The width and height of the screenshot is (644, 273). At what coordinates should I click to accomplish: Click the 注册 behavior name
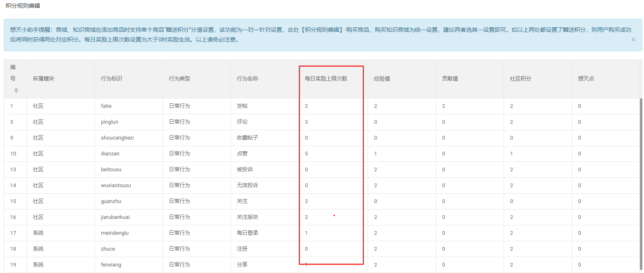tap(242, 249)
